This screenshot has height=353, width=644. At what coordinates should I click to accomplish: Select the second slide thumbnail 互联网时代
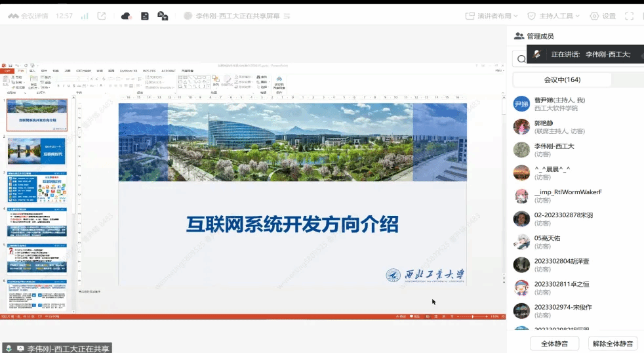[x=37, y=151]
